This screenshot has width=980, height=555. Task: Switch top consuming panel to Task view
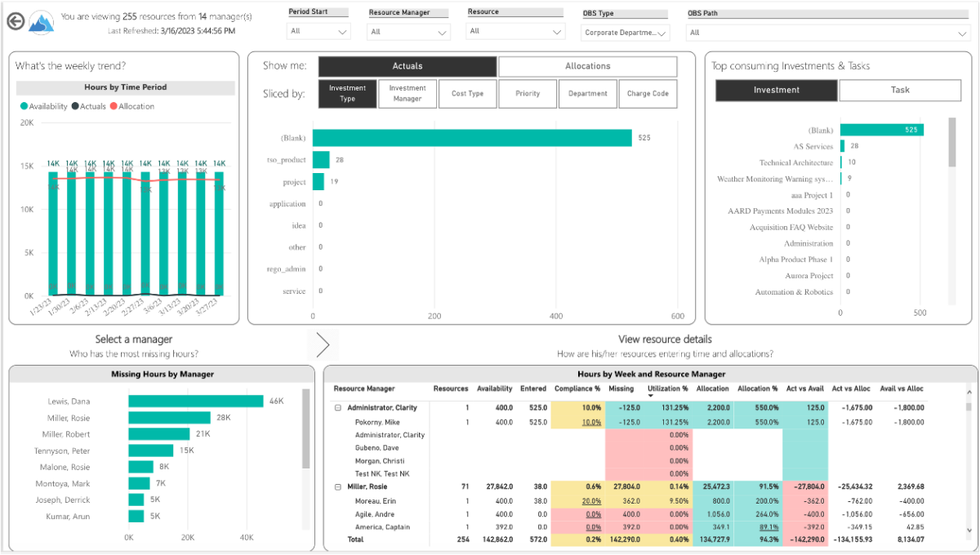tap(900, 90)
